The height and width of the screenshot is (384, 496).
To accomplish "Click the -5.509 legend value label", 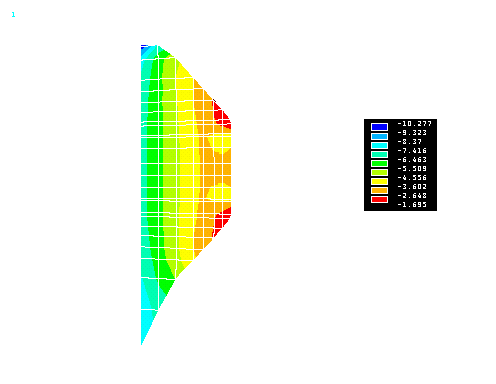I will pos(412,169).
